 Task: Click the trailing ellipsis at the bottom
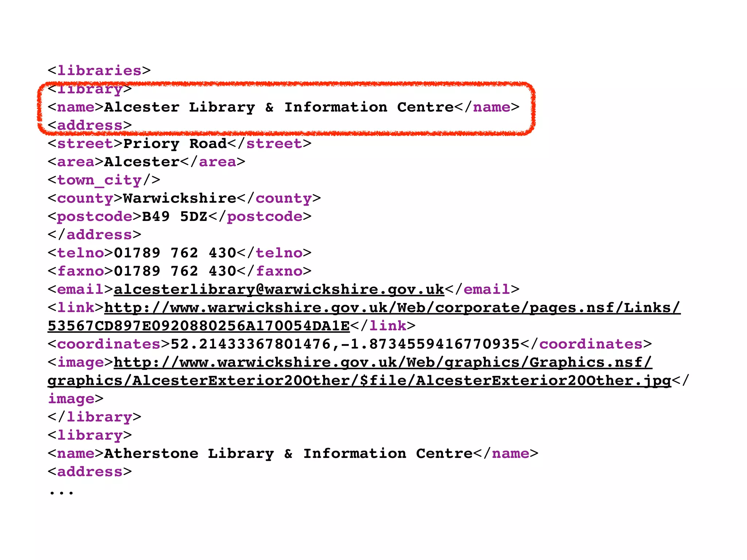tap(61, 493)
